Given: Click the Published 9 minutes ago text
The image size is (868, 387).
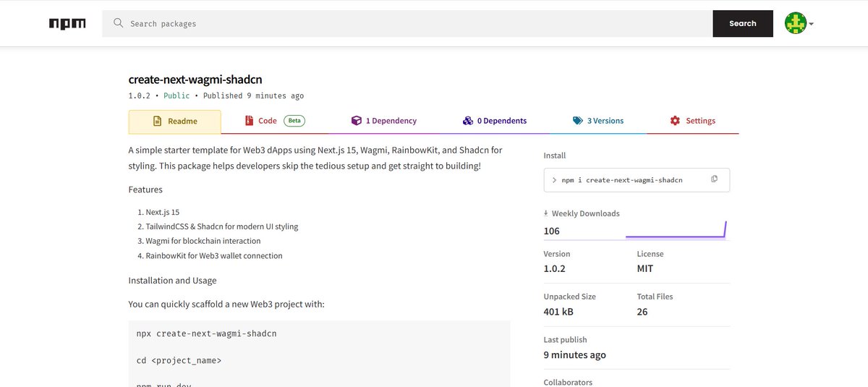Looking at the screenshot, I should tap(253, 95).
